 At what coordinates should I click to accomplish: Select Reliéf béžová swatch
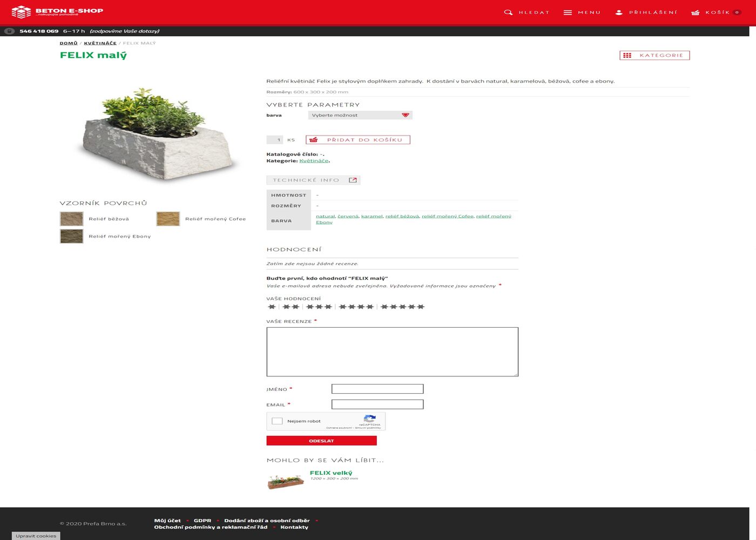[71, 219]
